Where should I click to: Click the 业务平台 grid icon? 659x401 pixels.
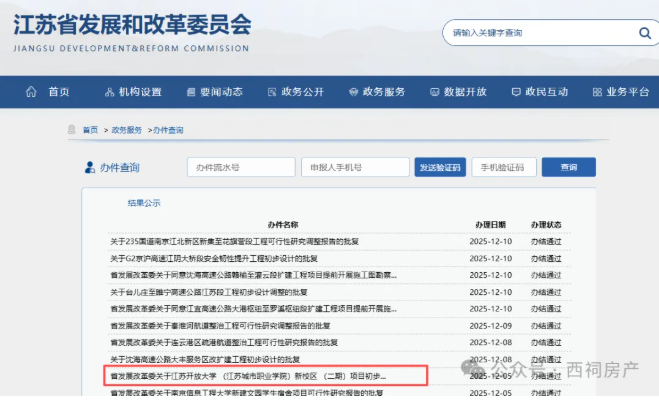coord(594,92)
